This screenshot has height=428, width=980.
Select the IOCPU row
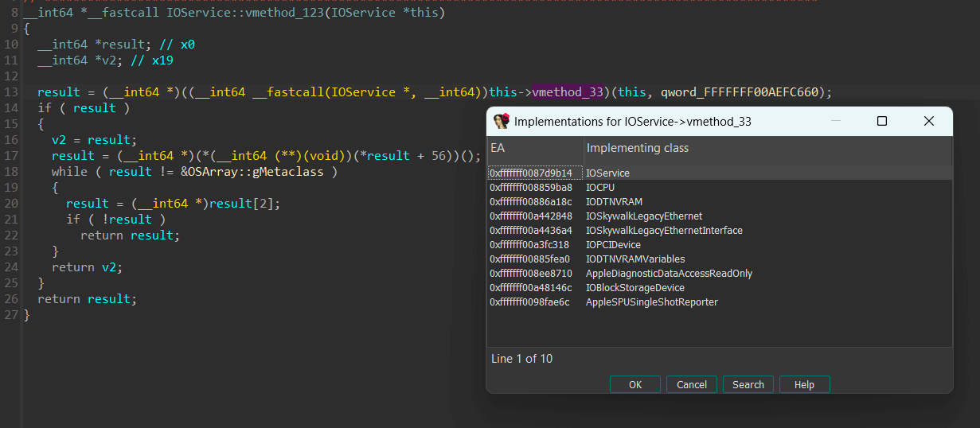pos(720,187)
